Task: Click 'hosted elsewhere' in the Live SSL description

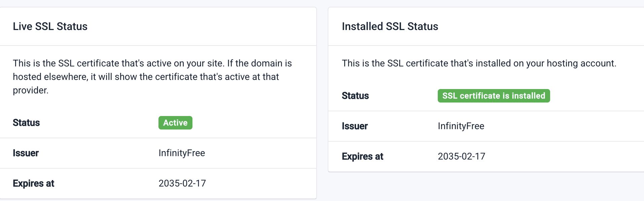Action: (50, 77)
